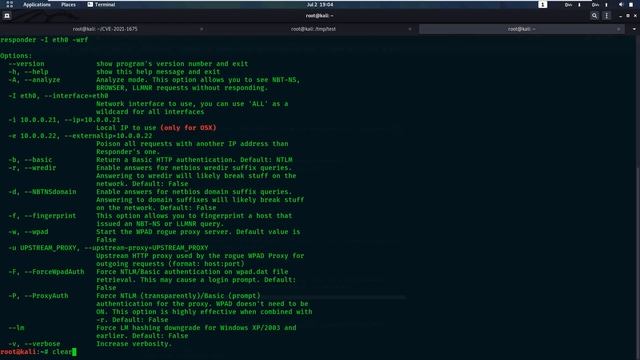Click the '-F, --ForceWpadAuth' option
This screenshot has width=640, height=360.
tap(46, 271)
